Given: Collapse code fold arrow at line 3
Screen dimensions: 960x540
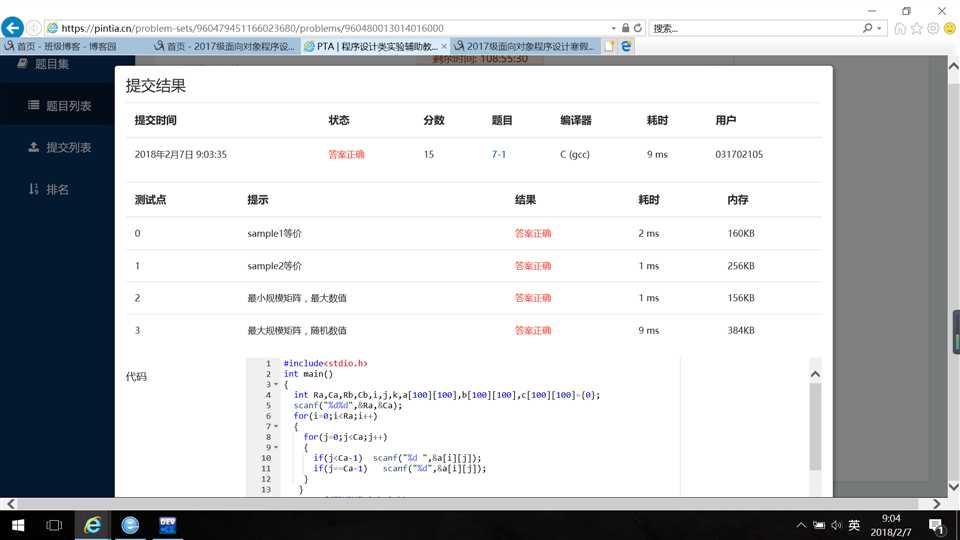Looking at the screenshot, I should tap(276, 384).
